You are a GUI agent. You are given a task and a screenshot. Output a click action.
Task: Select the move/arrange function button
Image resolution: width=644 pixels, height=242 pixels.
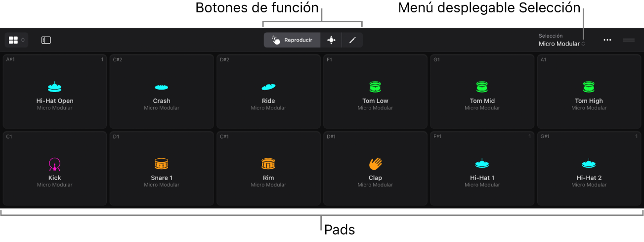click(x=331, y=40)
